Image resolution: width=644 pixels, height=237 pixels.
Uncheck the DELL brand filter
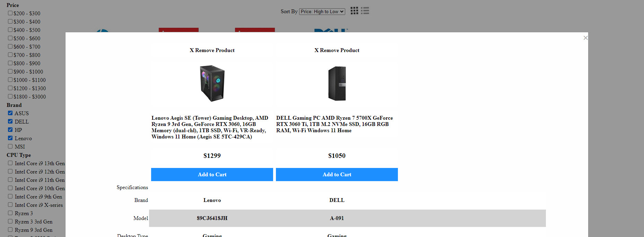10,121
